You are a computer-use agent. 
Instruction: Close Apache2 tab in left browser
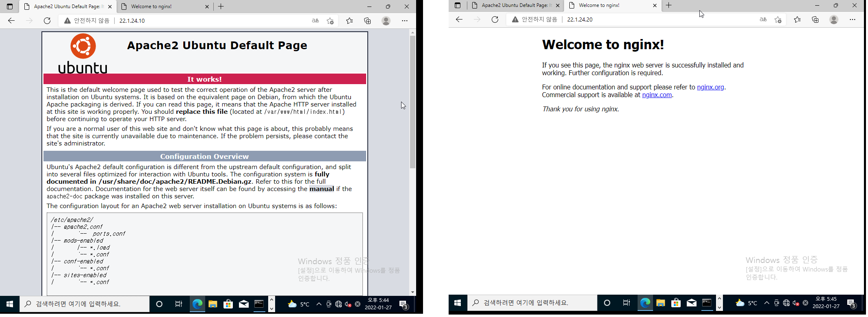tap(110, 7)
